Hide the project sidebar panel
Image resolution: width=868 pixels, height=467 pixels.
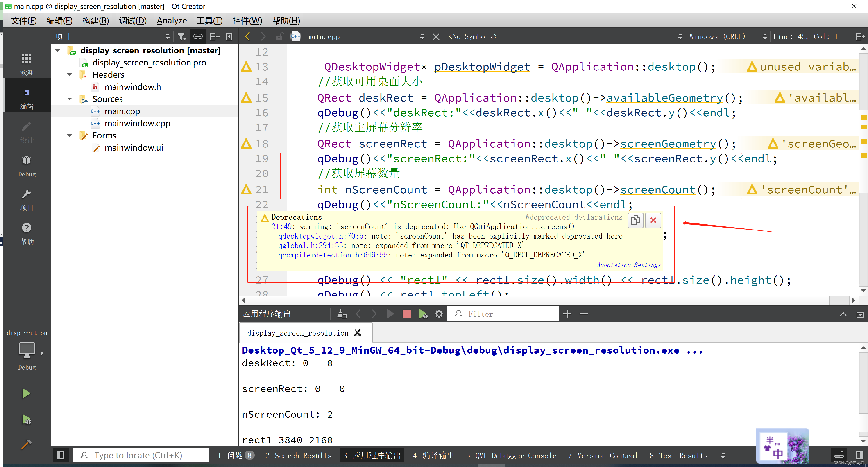pos(229,36)
